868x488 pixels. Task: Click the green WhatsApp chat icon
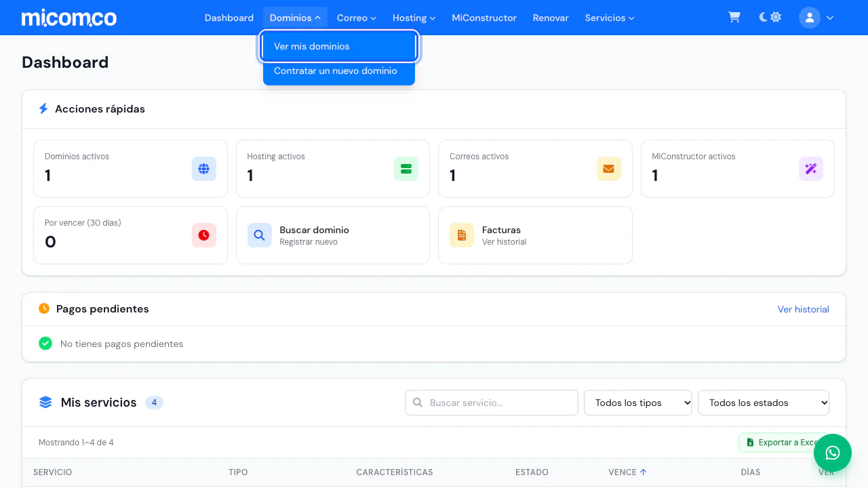pos(833,453)
